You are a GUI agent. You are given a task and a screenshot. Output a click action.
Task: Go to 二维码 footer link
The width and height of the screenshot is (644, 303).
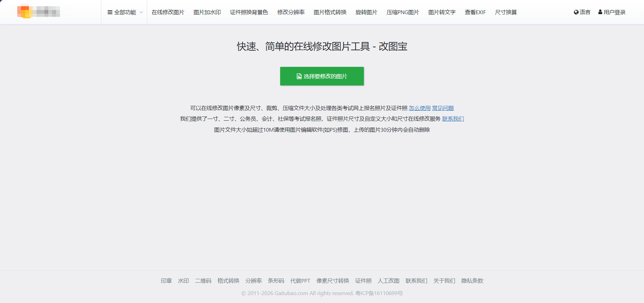click(x=203, y=281)
